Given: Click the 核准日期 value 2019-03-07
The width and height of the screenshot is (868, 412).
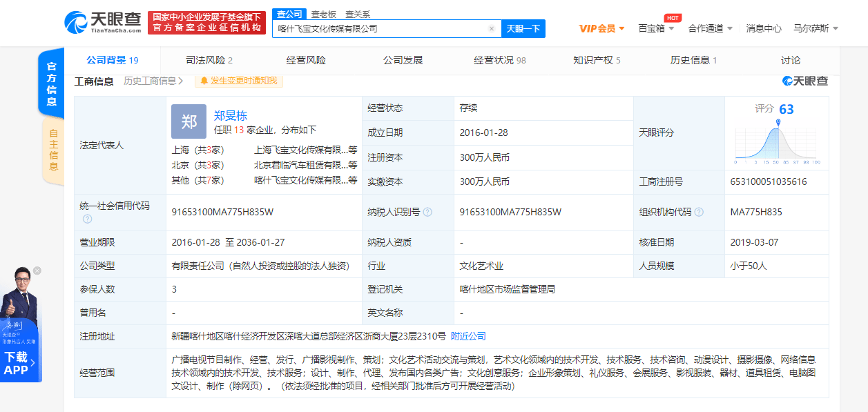Looking at the screenshot, I should coord(755,242).
